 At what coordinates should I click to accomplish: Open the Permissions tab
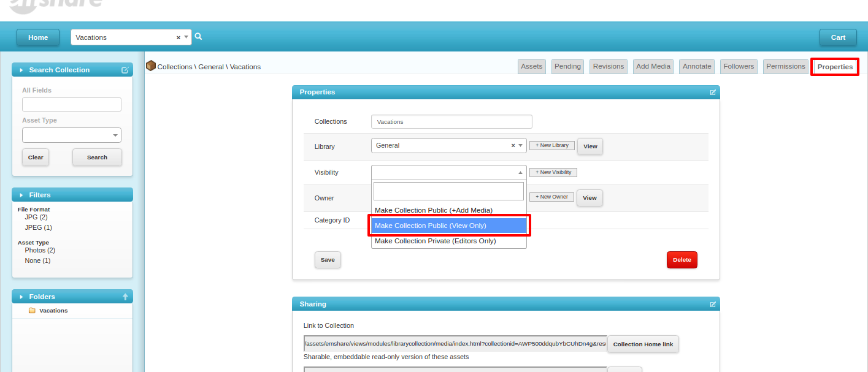pos(786,66)
